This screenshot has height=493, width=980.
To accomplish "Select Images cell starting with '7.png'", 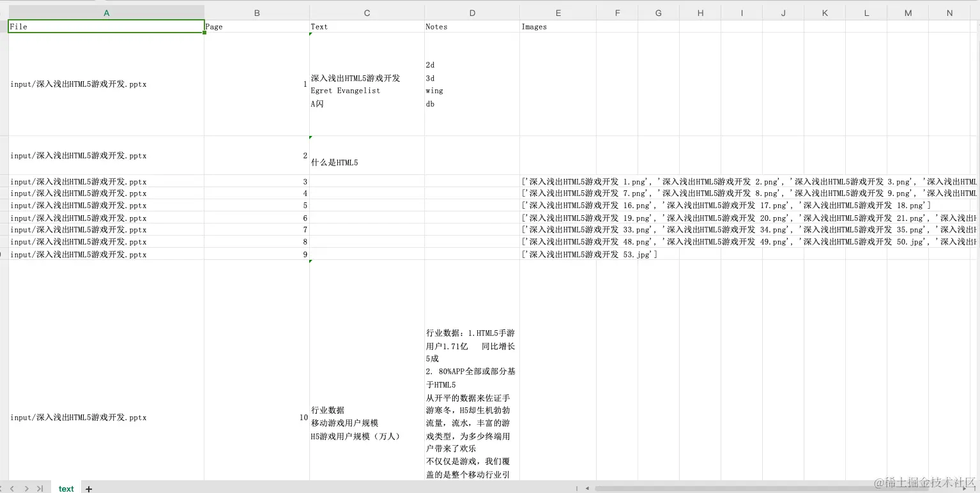I will point(558,193).
